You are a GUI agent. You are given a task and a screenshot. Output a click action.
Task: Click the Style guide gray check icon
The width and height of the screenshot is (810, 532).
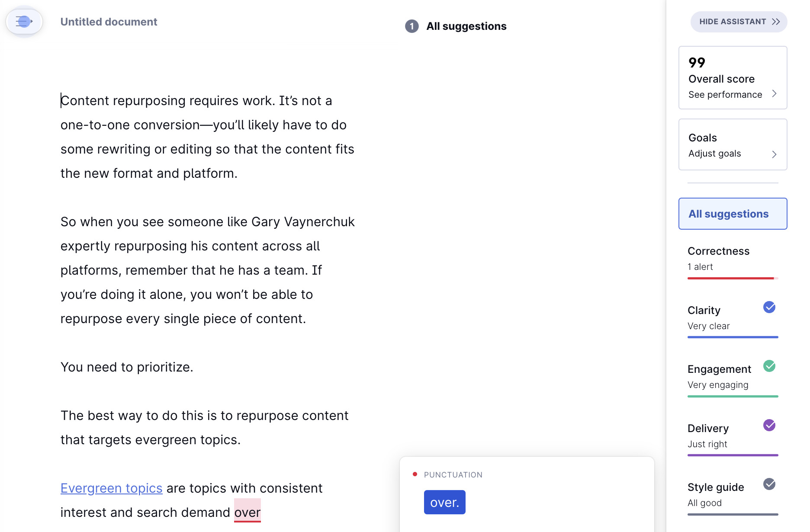coord(769,485)
